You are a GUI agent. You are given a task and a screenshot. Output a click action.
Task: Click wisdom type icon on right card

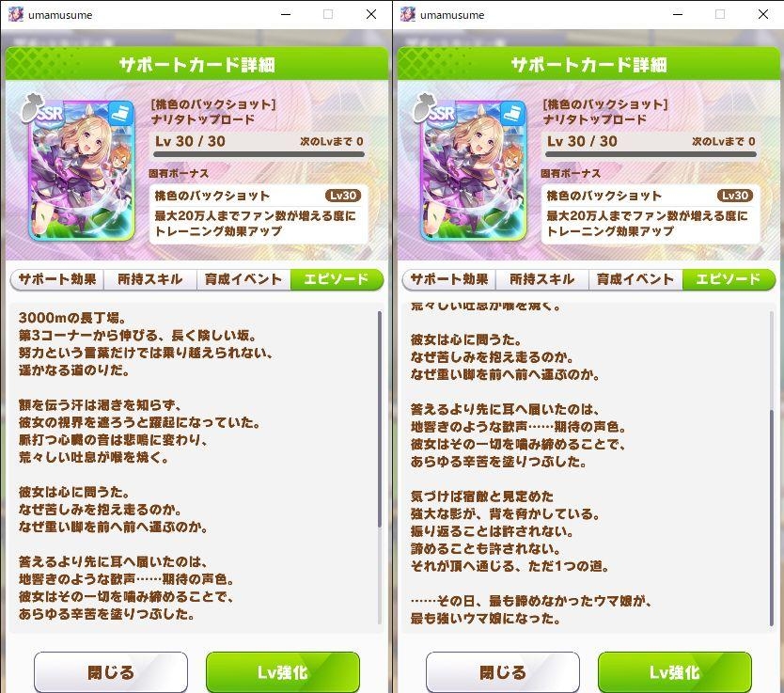pos(512,114)
